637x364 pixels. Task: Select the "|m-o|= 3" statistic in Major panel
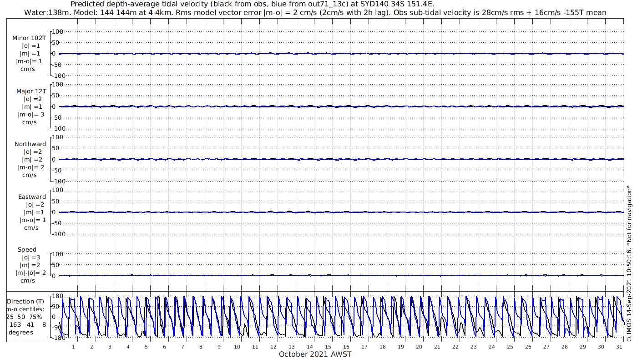coord(30,115)
